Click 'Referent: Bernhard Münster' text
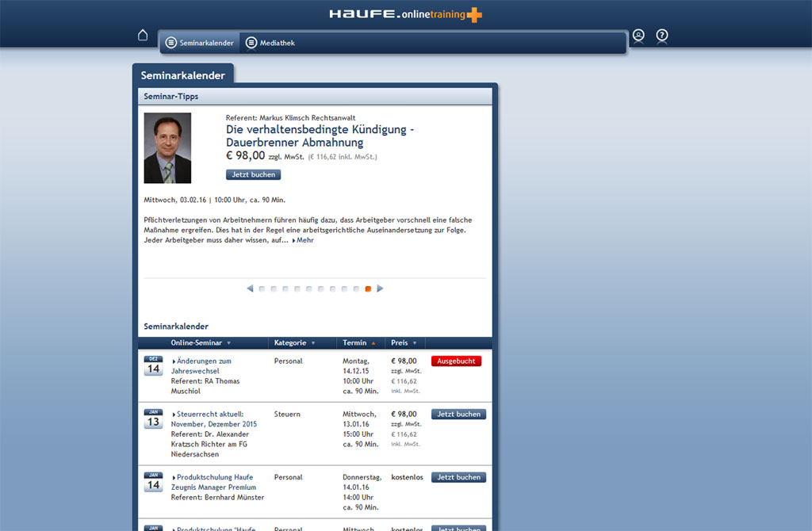812x531 pixels. 217,498
